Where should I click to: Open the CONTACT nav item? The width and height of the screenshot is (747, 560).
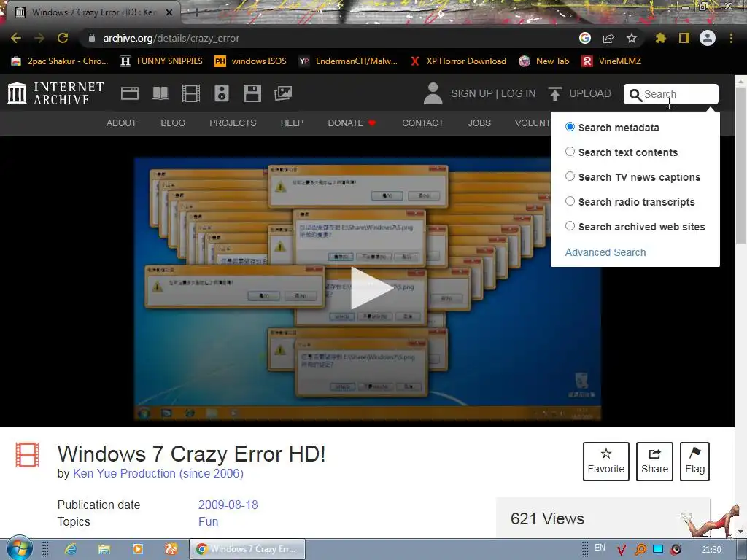pyautogui.click(x=422, y=122)
